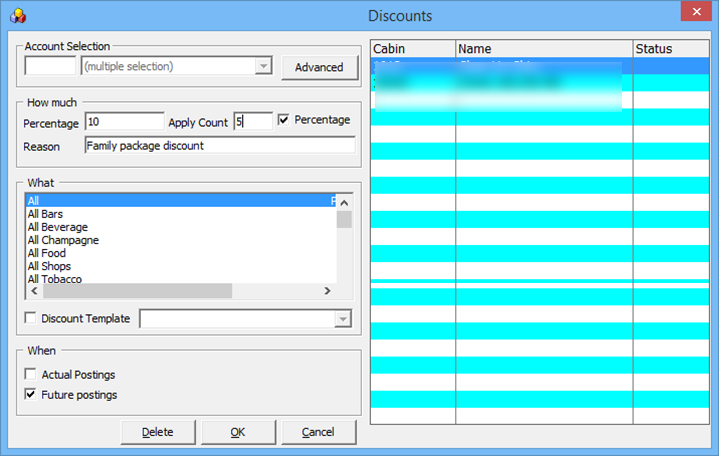Click the Apply Count field
Screen dimensions: 719x456
tap(253, 122)
